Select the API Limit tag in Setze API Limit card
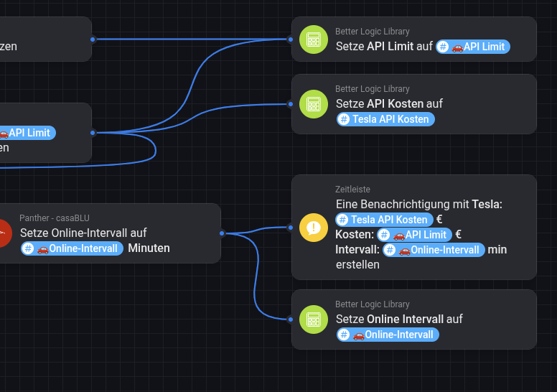 click(x=473, y=47)
